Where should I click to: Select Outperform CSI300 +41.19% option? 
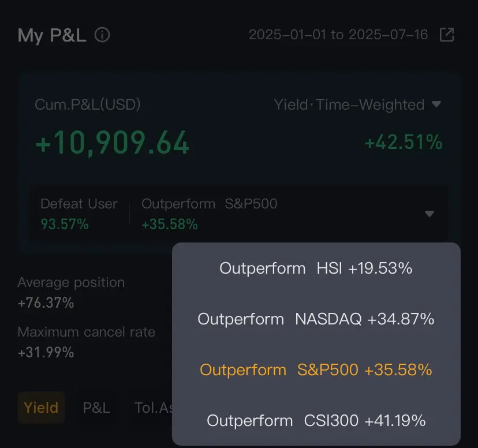coord(316,420)
